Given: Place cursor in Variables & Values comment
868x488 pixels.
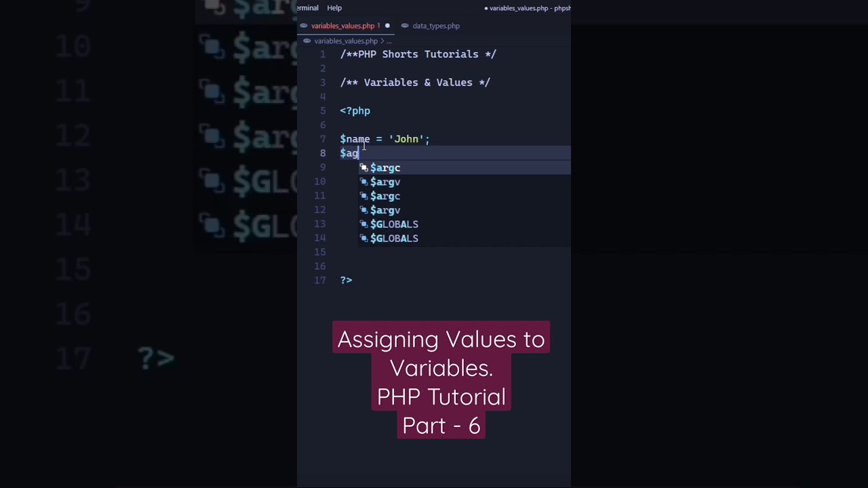Looking at the screenshot, I should pos(415,83).
